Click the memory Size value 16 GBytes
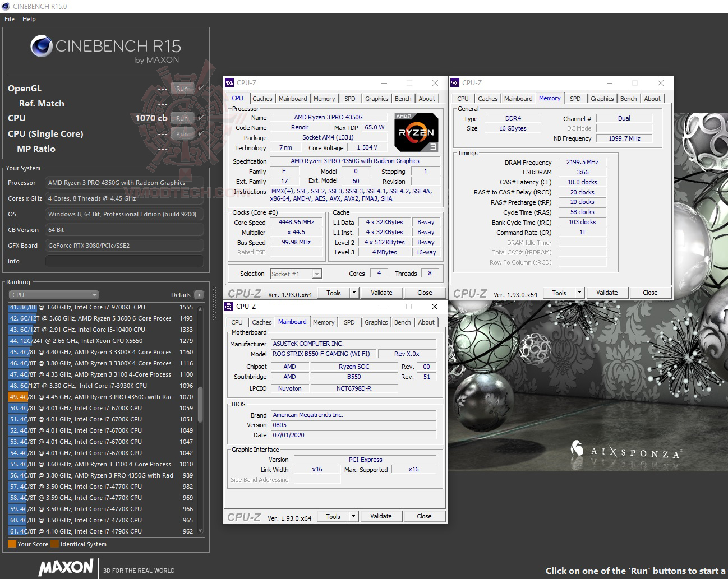 click(x=513, y=128)
